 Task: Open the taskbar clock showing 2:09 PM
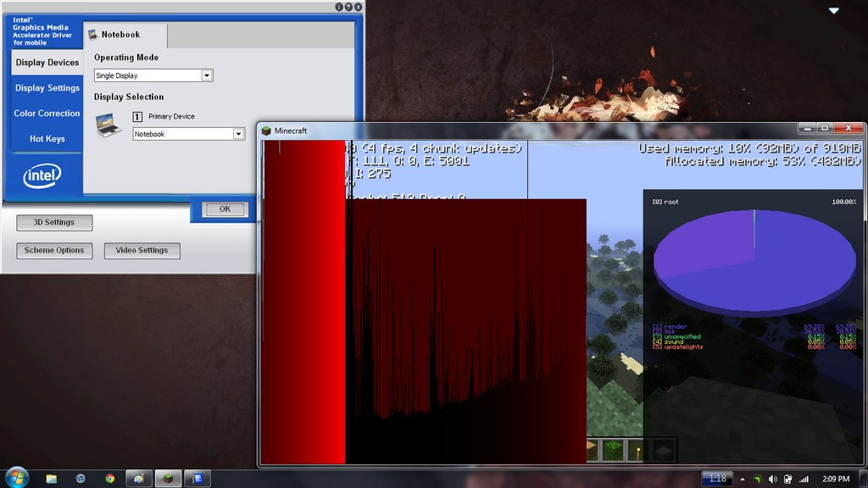836,480
